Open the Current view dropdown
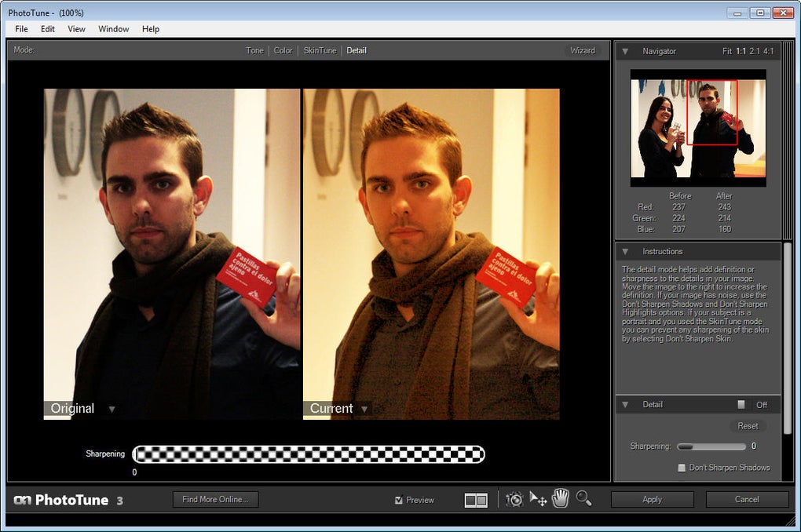Screen dimensions: 801x532 click(x=364, y=409)
